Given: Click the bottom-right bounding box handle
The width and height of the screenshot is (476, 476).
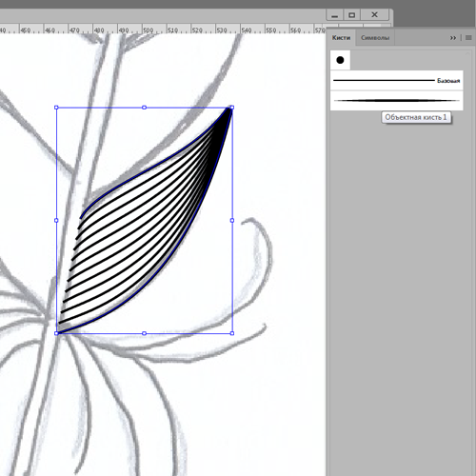Looking at the screenshot, I should (232, 333).
